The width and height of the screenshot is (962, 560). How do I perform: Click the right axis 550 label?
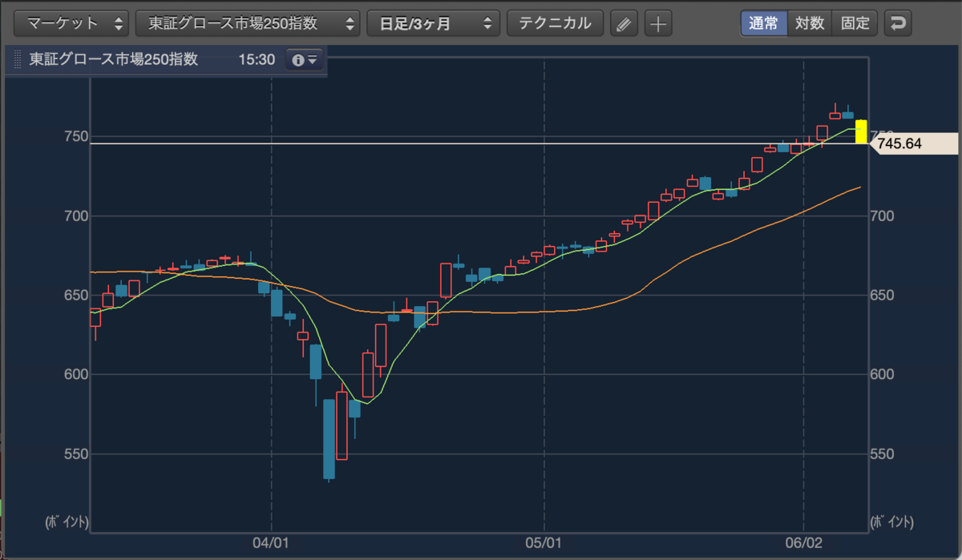pyautogui.click(x=883, y=453)
